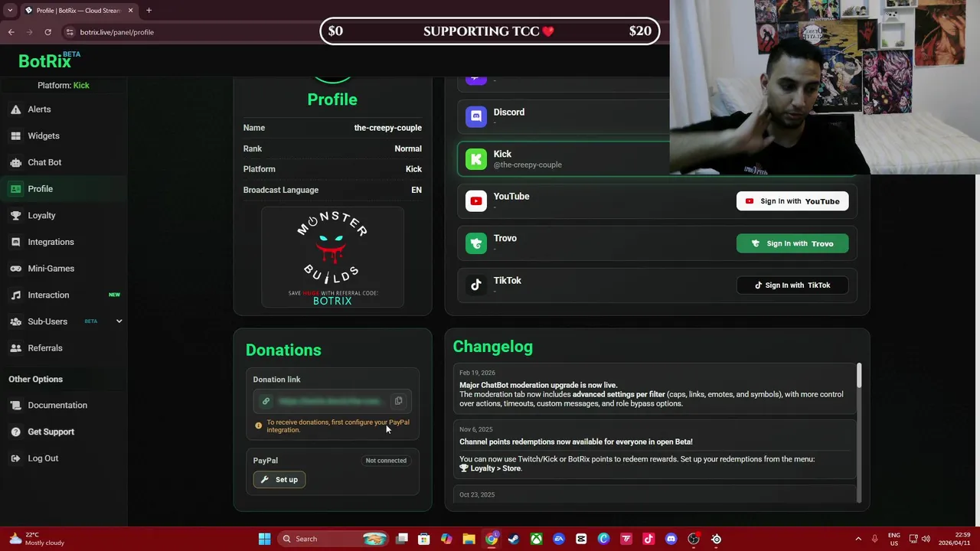The height and width of the screenshot is (551, 980).
Task: Open Sub-Users people icon
Action: (x=15, y=321)
